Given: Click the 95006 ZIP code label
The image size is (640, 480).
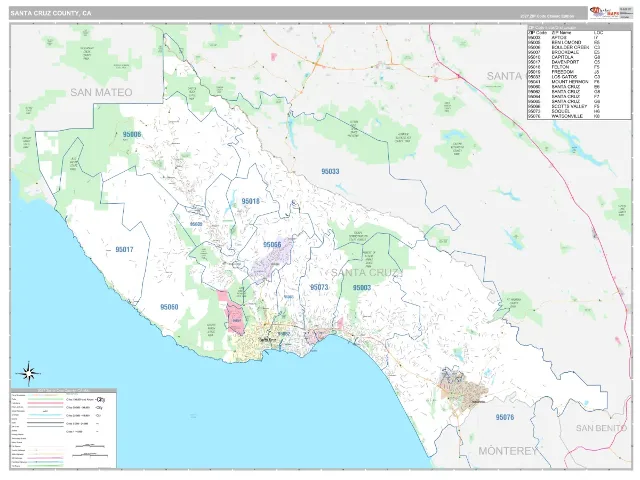Looking at the screenshot, I should click(131, 134).
